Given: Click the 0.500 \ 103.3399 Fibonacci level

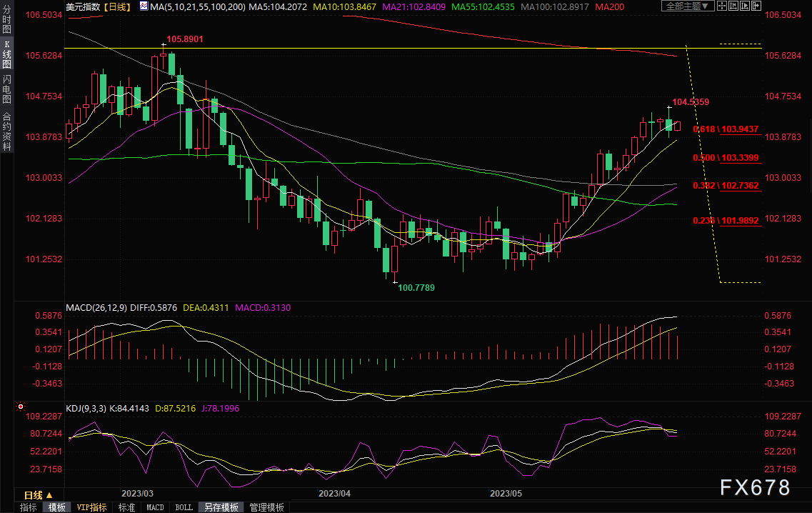Looking at the screenshot, I should tap(726, 157).
